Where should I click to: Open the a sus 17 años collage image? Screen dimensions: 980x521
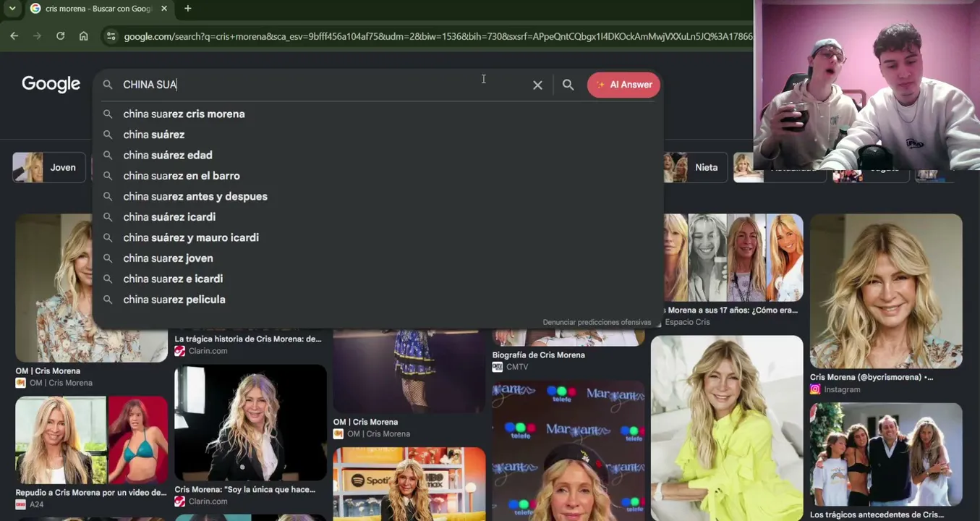tap(733, 258)
